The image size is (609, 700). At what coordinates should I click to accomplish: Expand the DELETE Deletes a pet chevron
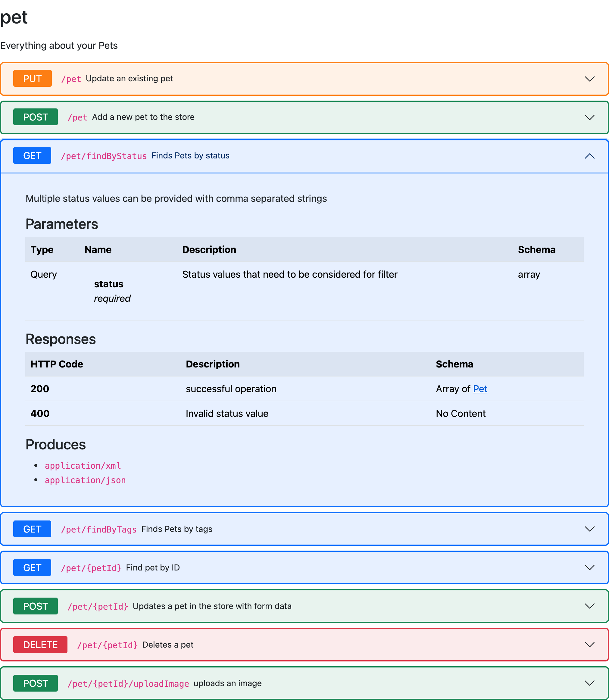(x=589, y=645)
